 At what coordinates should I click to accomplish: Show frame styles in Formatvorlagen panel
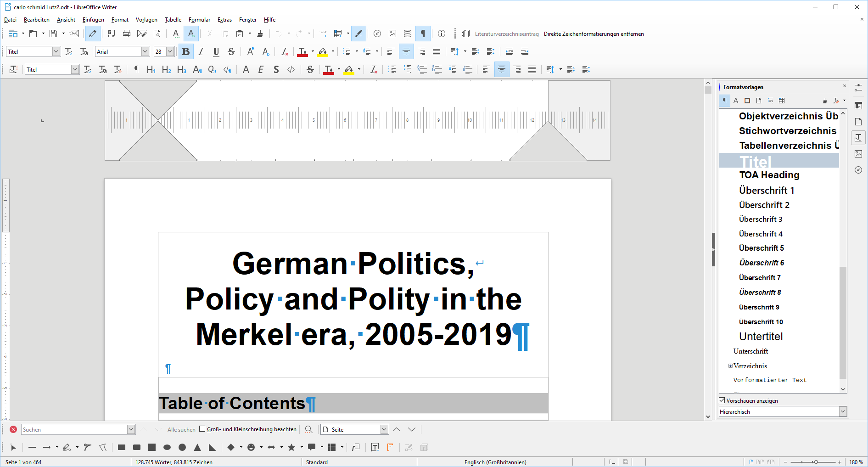[747, 101]
